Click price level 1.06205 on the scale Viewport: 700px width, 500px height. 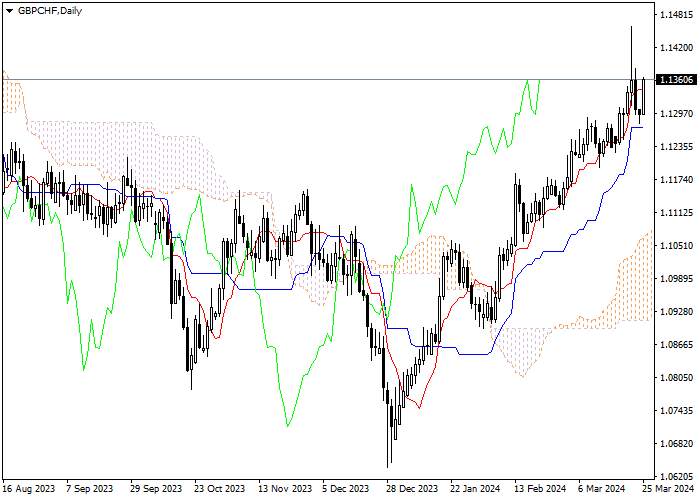tap(676, 476)
